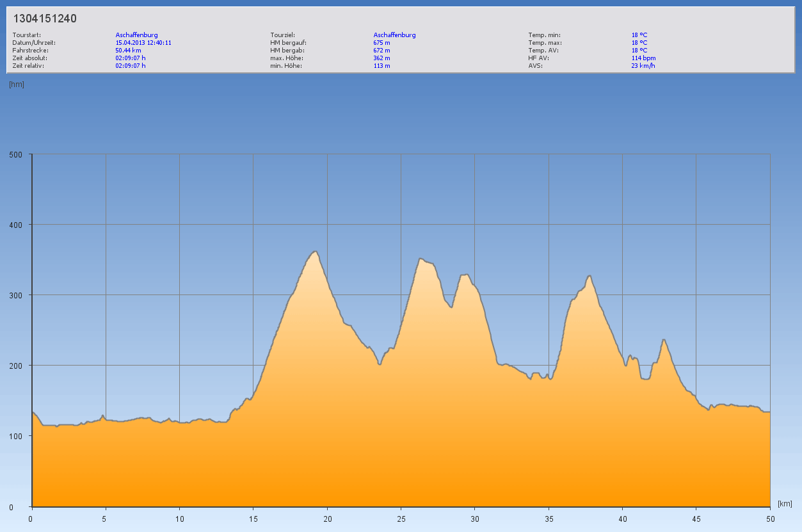The image size is (802, 532).
Task: Click the Fahrstrecke value 50.44 km
Action: point(128,50)
